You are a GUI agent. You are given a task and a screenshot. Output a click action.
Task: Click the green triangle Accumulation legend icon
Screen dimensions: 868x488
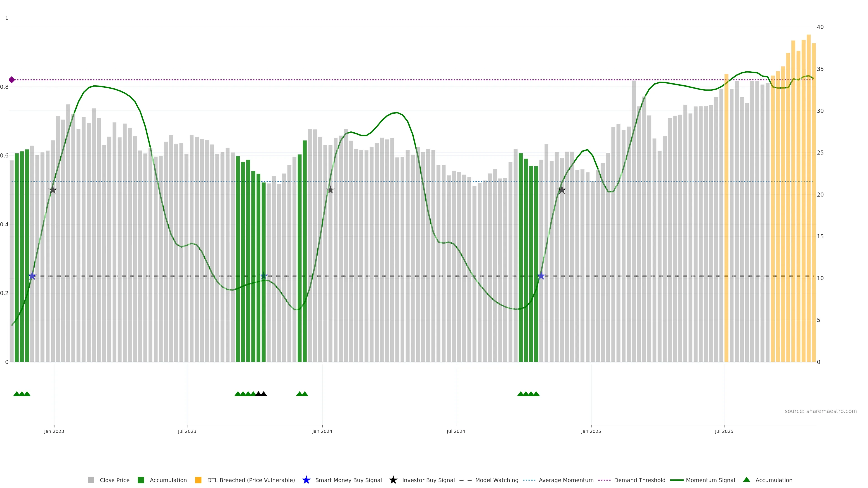tap(746, 480)
